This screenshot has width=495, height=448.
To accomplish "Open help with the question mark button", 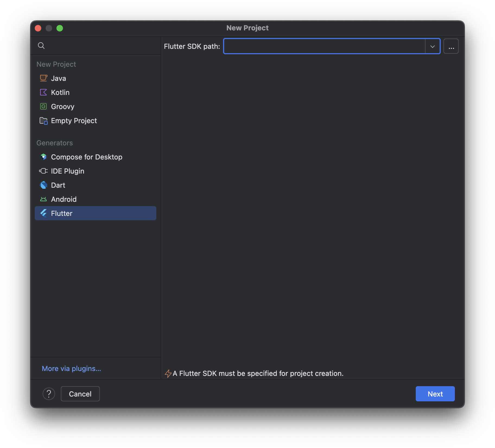I will (x=49, y=393).
